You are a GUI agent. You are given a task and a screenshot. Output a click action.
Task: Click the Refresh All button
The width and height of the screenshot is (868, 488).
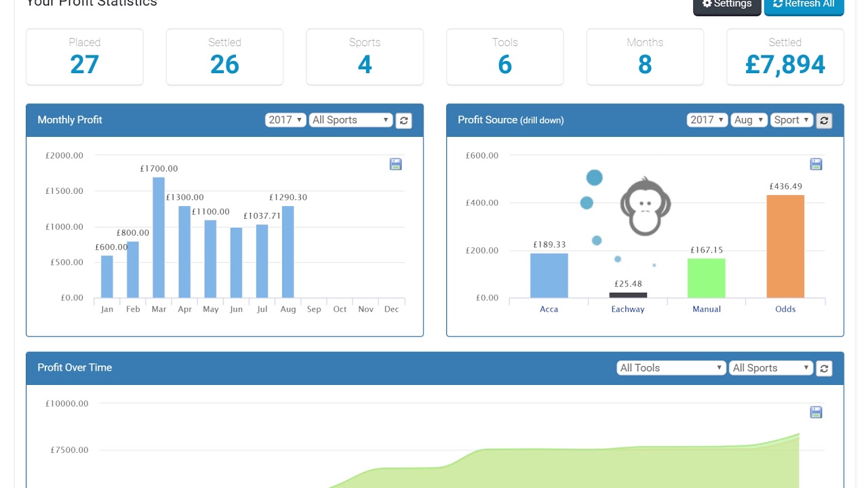point(804,5)
